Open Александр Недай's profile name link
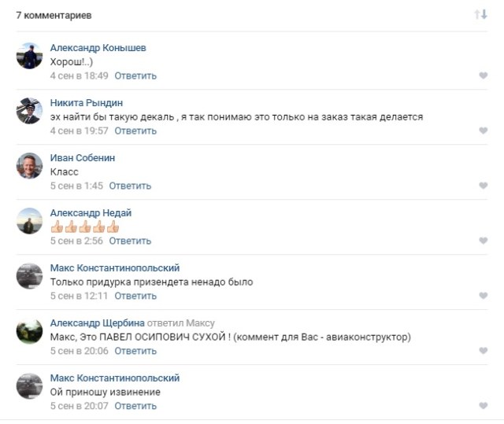The image size is (504, 424). [x=91, y=213]
